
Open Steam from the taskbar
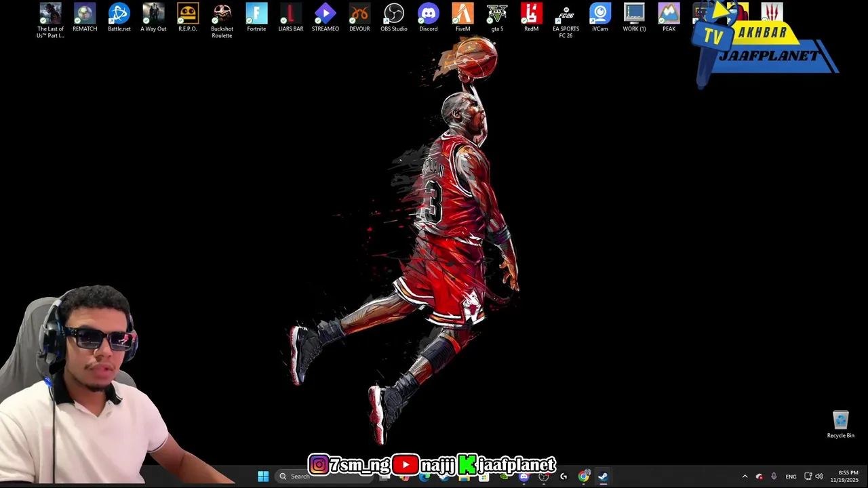click(603, 476)
